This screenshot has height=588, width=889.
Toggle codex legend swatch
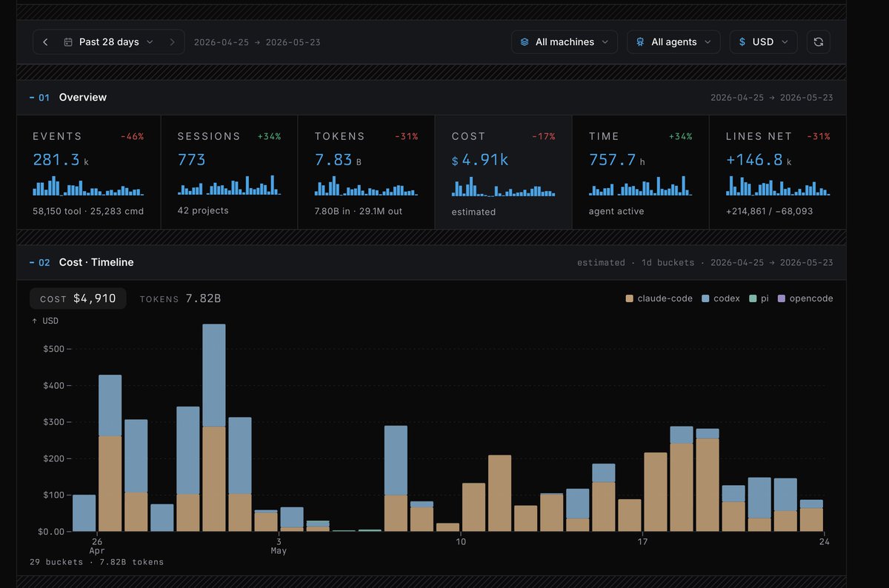[706, 298]
